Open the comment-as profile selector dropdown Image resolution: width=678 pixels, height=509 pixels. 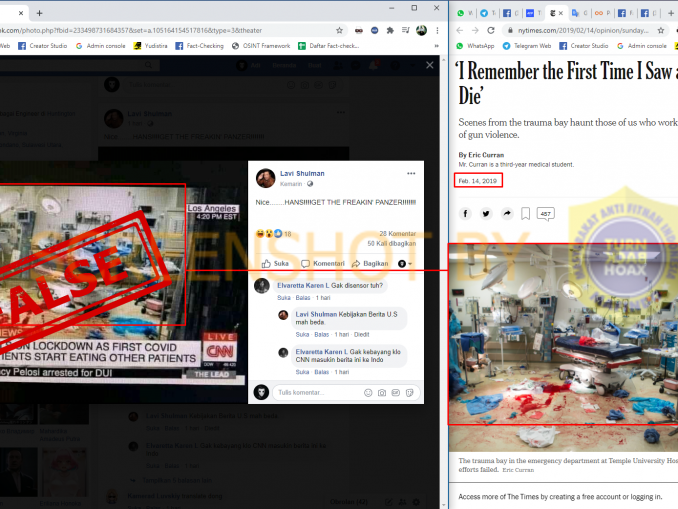pos(405,263)
